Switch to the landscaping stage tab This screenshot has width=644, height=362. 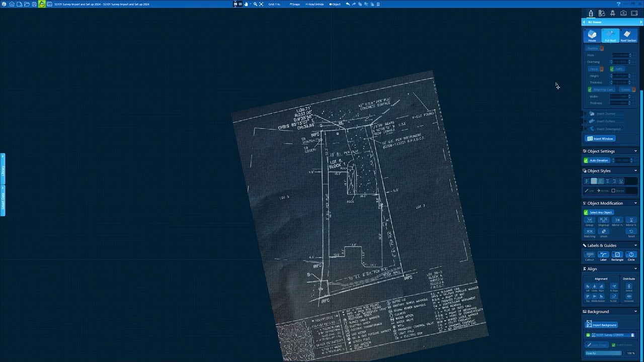pos(612,13)
